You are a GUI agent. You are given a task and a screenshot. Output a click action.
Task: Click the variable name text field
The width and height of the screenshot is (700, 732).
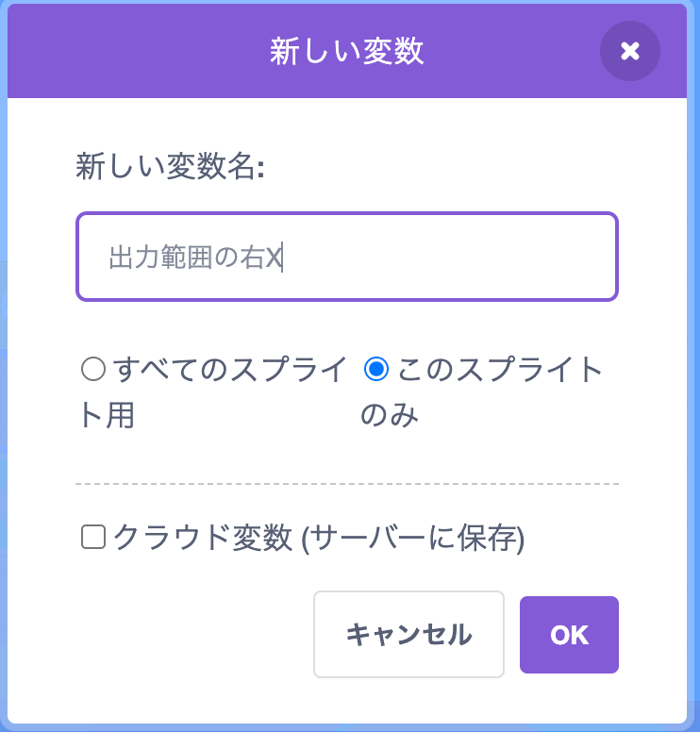click(x=346, y=257)
